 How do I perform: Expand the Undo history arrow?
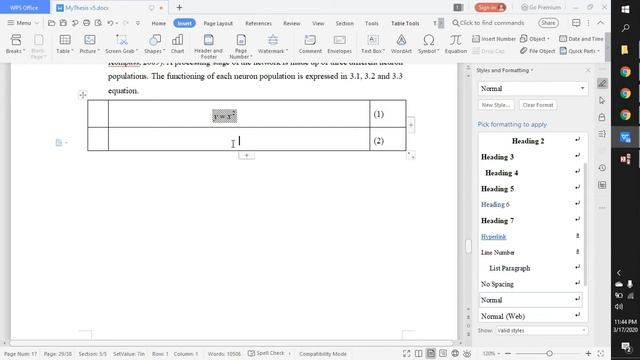pyautogui.click(x=117, y=23)
